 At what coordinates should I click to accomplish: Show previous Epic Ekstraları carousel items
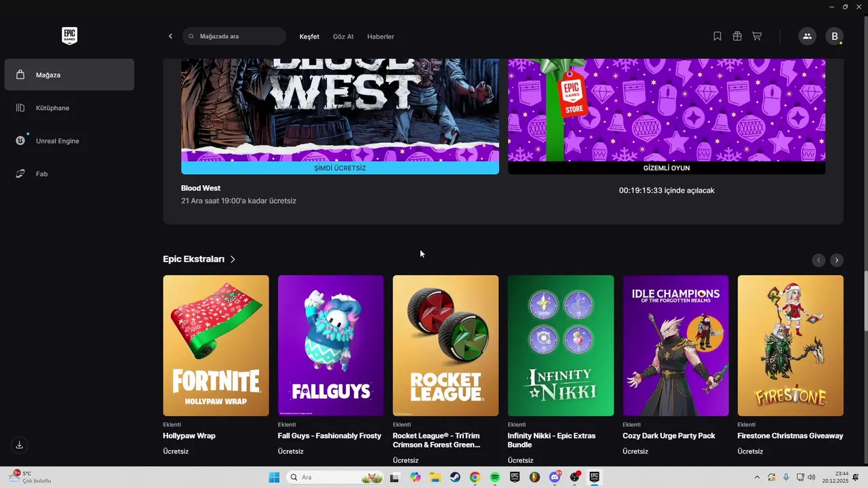point(818,260)
